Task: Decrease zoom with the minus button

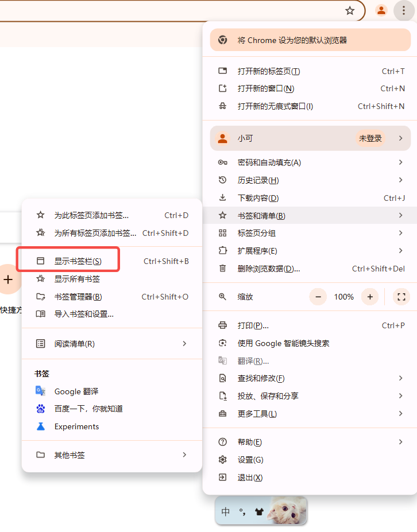Action: [318, 297]
